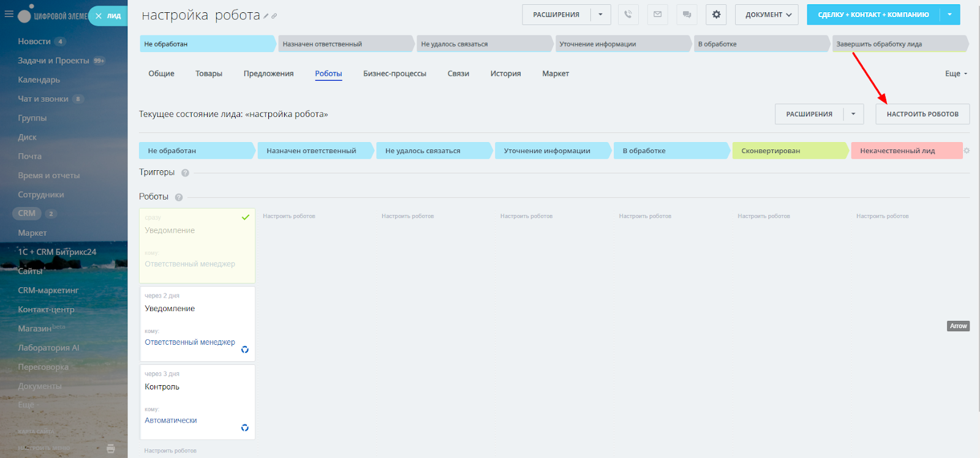Click the hamburger menu icon
The width and height of the screenshot is (980, 458).
pyautogui.click(x=9, y=14)
